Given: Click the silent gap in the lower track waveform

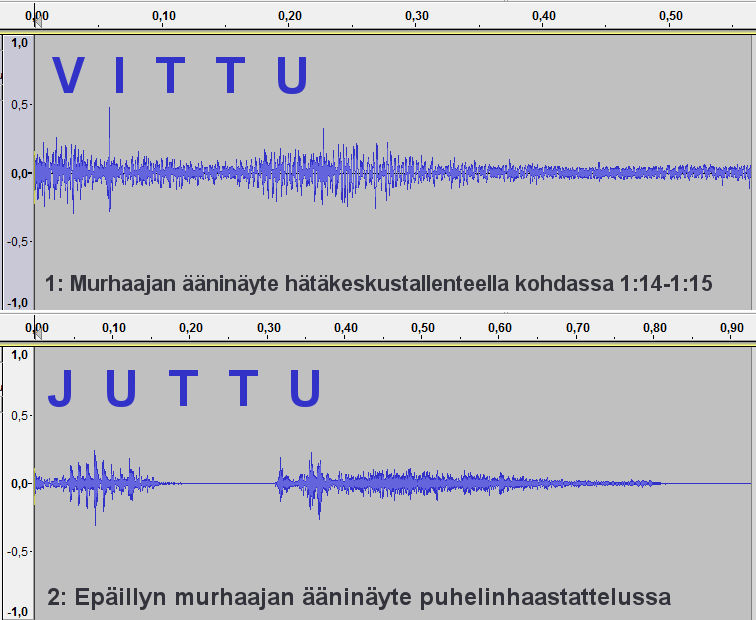Looking at the screenshot, I should (x=227, y=483).
